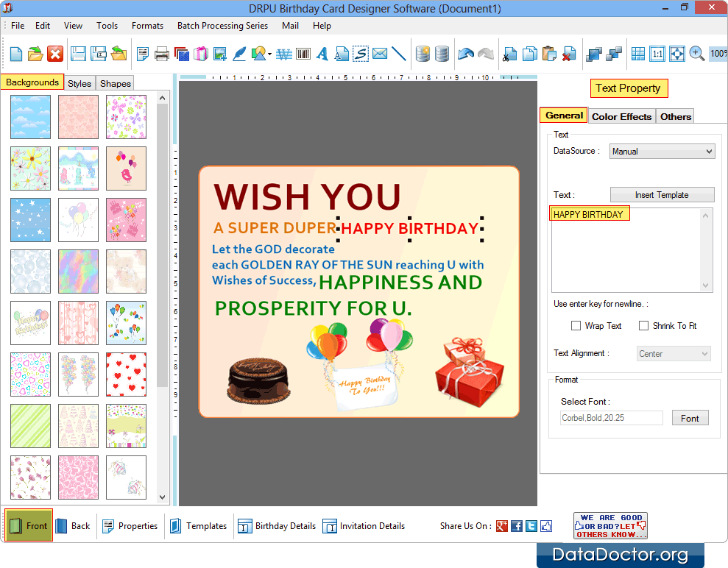Open the View menu
The width and height of the screenshot is (728, 568).
73,26
